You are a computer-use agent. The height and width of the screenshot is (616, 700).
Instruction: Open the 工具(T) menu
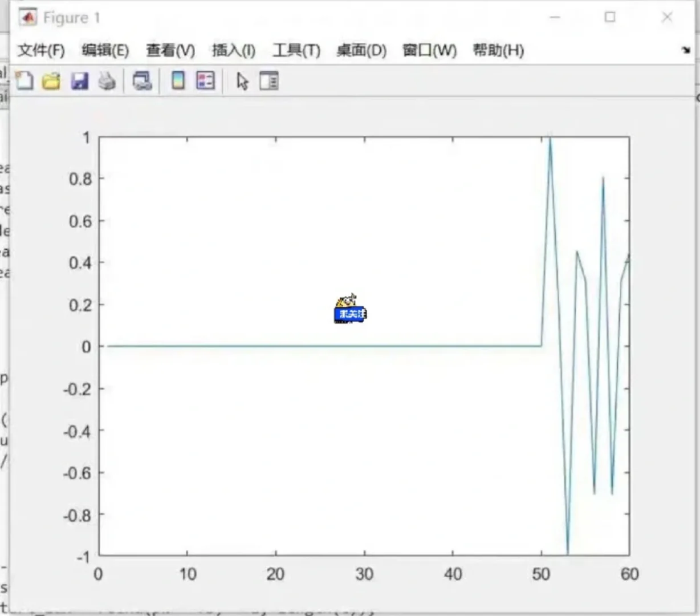pyautogui.click(x=296, y=51)
